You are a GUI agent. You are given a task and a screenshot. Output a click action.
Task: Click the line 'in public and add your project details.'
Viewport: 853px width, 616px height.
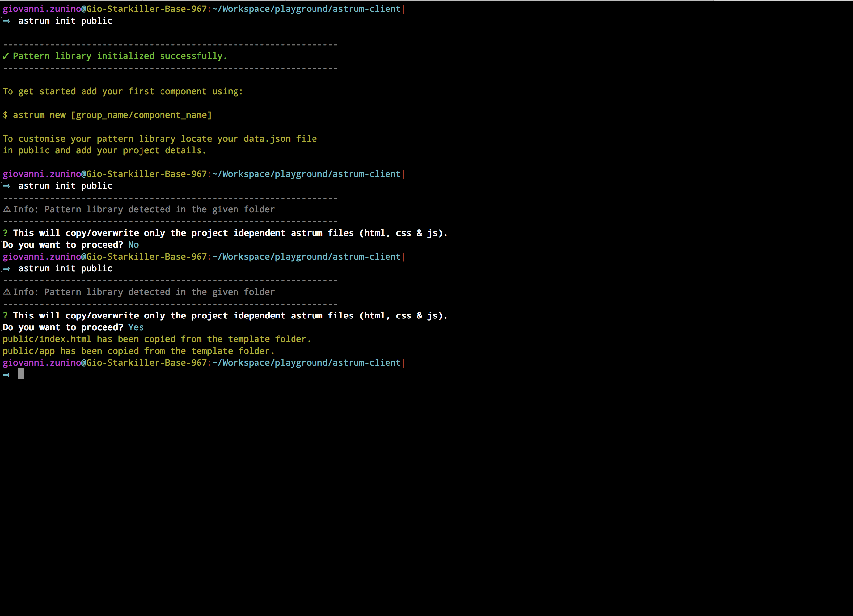pyautogui.click(x=104, y=150)
